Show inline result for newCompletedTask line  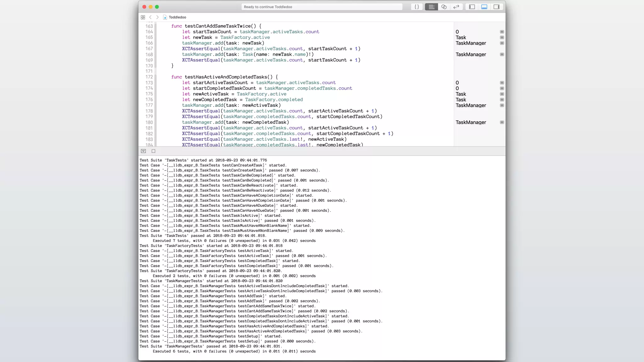pyautogui.click(x=502, y=100)
